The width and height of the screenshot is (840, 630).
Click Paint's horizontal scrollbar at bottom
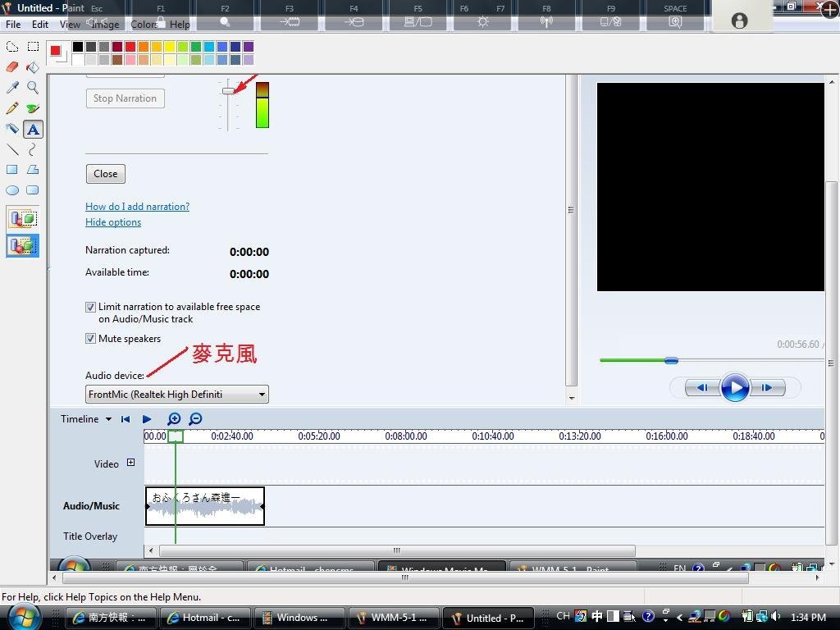405,577
